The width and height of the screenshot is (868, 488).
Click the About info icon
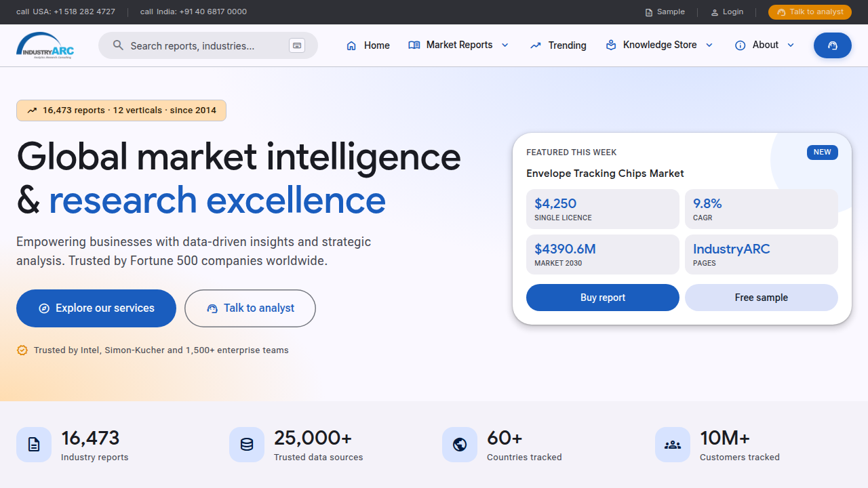tap(741, 45)
